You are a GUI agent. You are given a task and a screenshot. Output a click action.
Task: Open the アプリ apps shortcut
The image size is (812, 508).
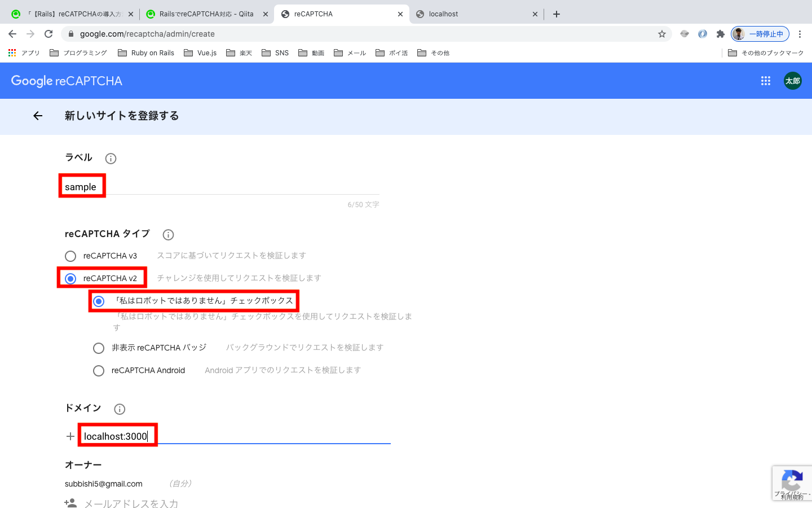(24, 53)
